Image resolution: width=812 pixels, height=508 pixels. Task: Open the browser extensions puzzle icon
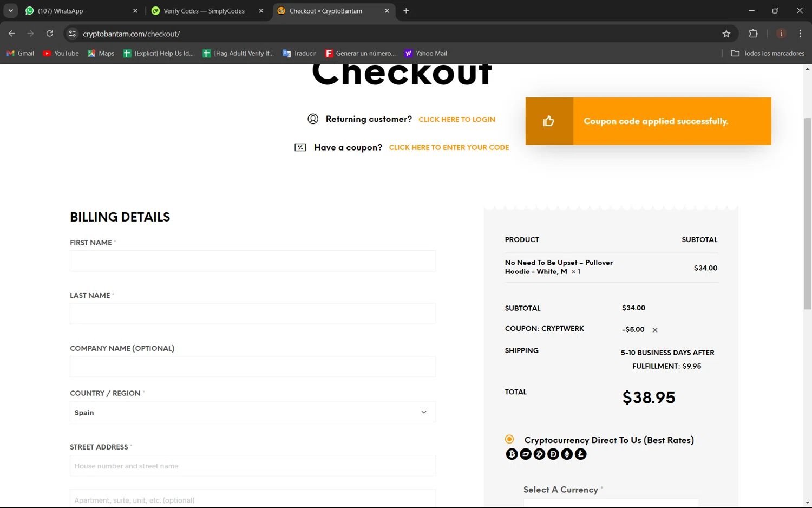[753, 34]
